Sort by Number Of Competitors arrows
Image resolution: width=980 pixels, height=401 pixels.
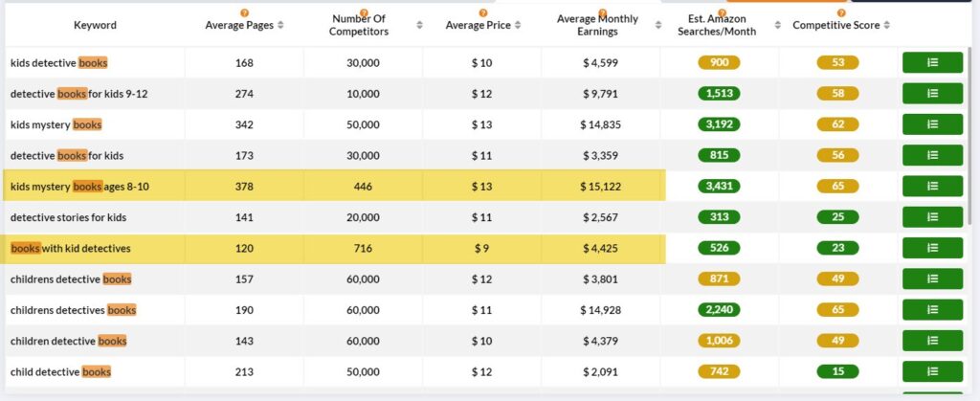click(x=419, y=26)
